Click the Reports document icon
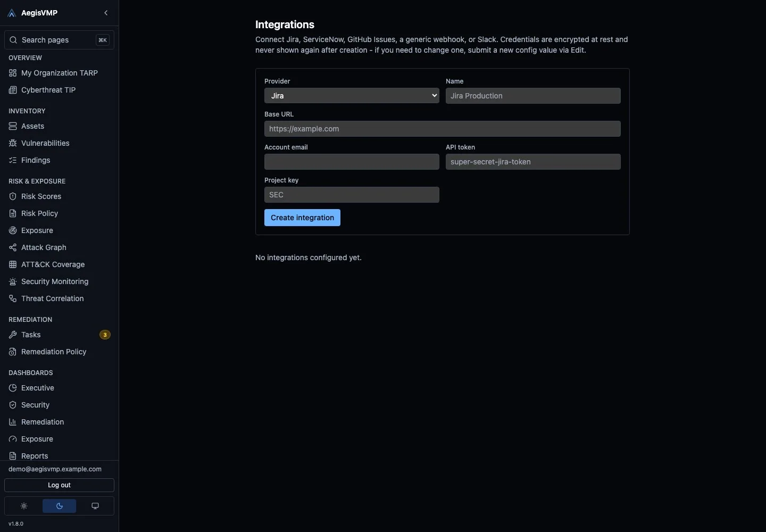Image resolution: width=766 pixels, height=532 pixels. pyautogui.click(x=13, y=456)
